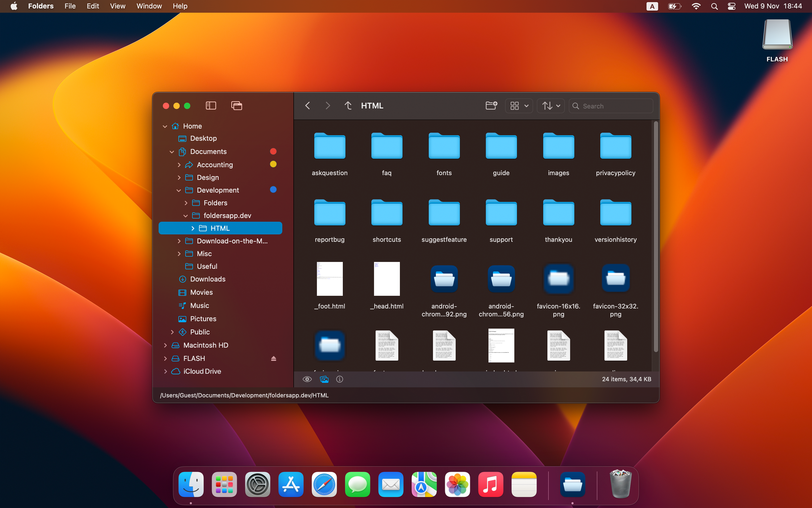
Task: Open the Edit menu
Action: tap(92, 6)
